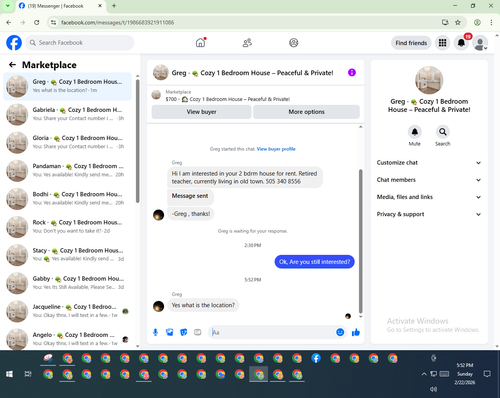500x398 pixels.
Task: Open Angelo conversation in chat list
Action: coord(67,339)
